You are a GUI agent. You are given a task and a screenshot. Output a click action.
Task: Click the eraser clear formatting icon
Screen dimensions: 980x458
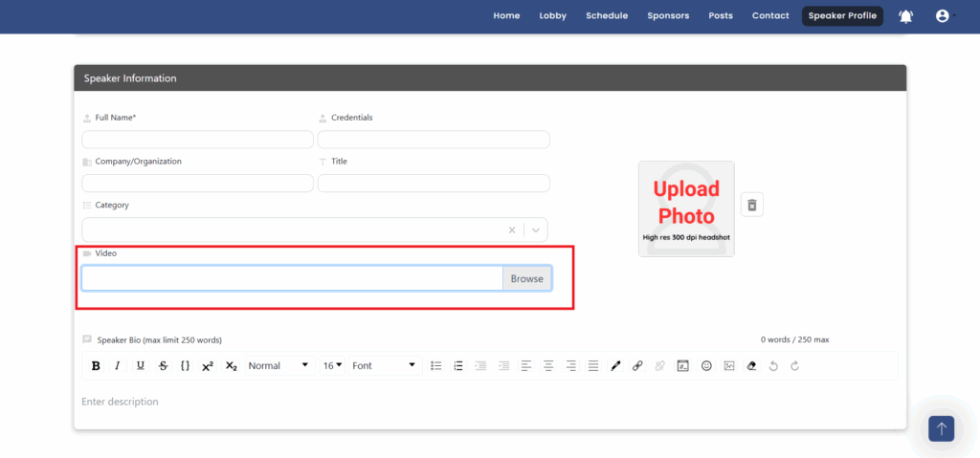pos(751,366)
